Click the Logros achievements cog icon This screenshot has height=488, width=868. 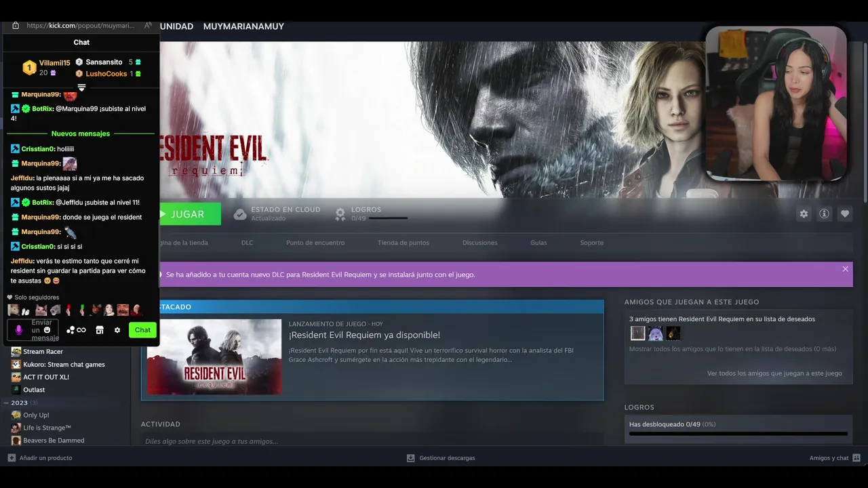pos(340,214)
